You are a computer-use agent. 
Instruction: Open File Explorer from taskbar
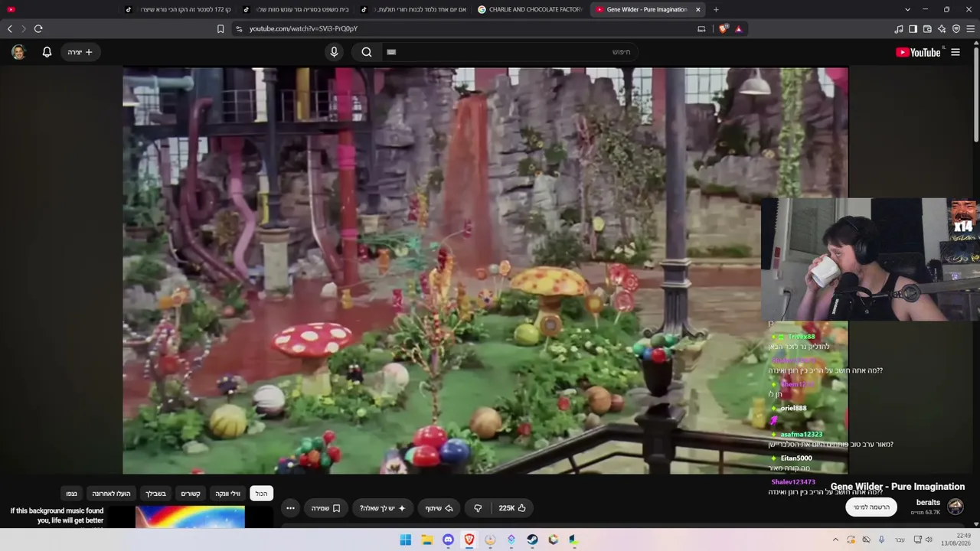point(427,540)
